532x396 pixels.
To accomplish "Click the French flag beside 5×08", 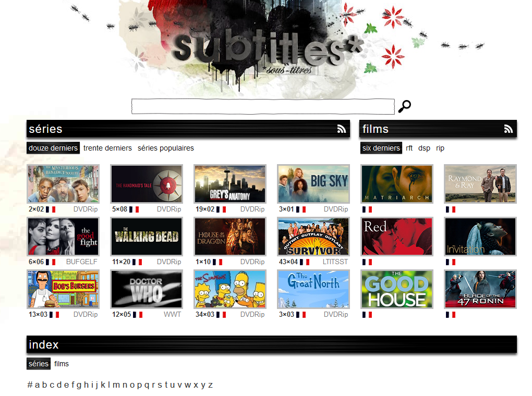I will click(x=134, y=209).
